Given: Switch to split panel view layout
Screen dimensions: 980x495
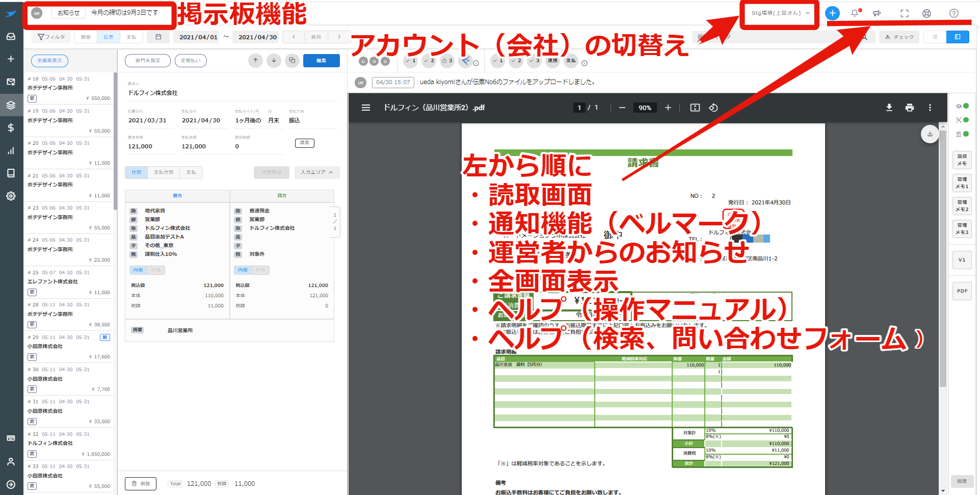Looking at the screenshot, I should [958, 37].
